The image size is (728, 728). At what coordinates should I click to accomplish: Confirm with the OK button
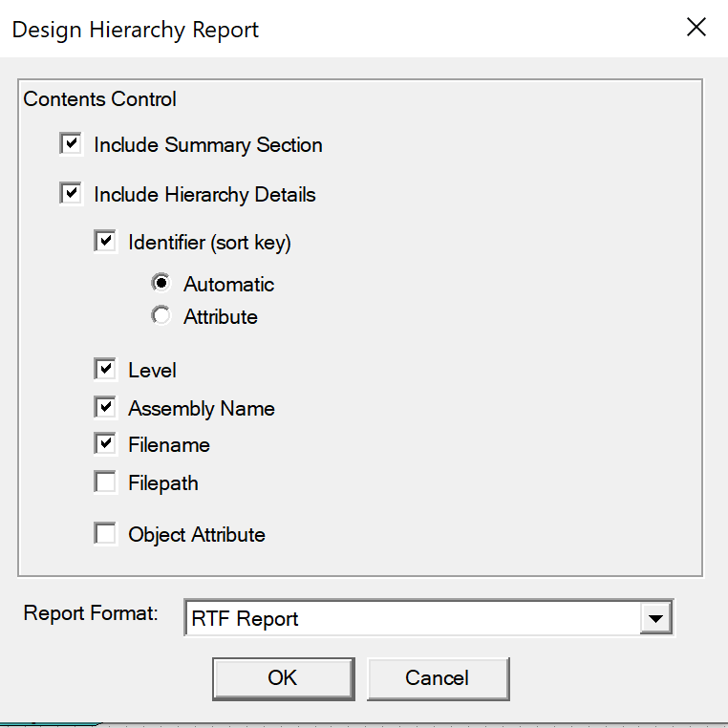click(x=283, y=678)
